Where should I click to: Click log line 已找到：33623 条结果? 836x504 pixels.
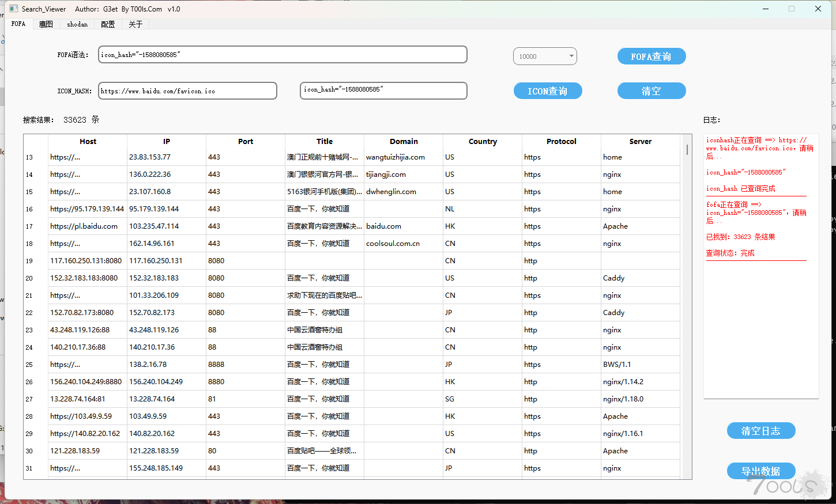pyautogui.click(x=740, y=237)
